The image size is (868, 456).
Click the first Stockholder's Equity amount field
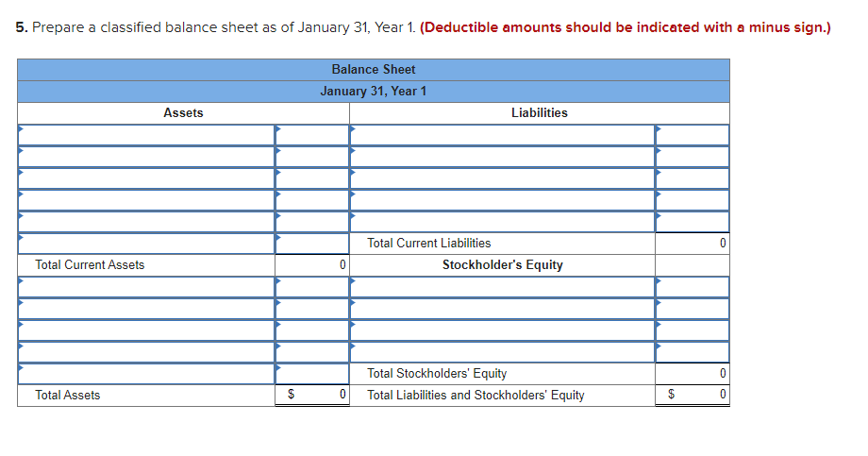[x=693, y=287]
